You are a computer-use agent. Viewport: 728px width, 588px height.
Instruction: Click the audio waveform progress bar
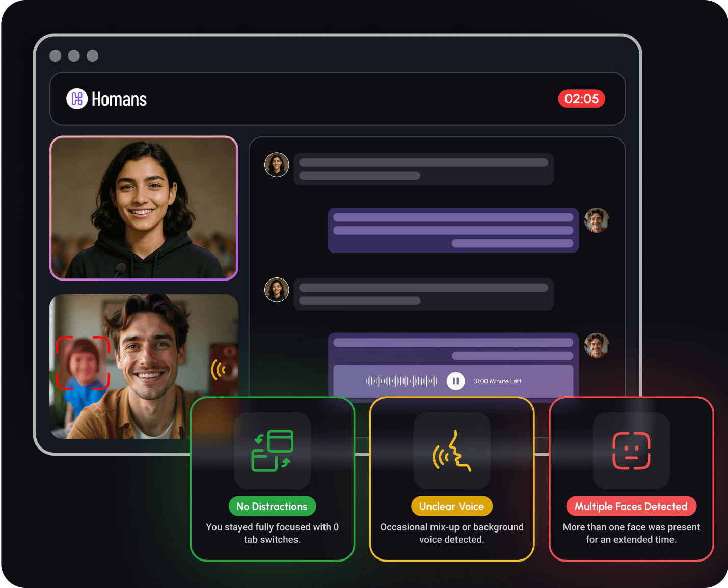pos(402,381)
